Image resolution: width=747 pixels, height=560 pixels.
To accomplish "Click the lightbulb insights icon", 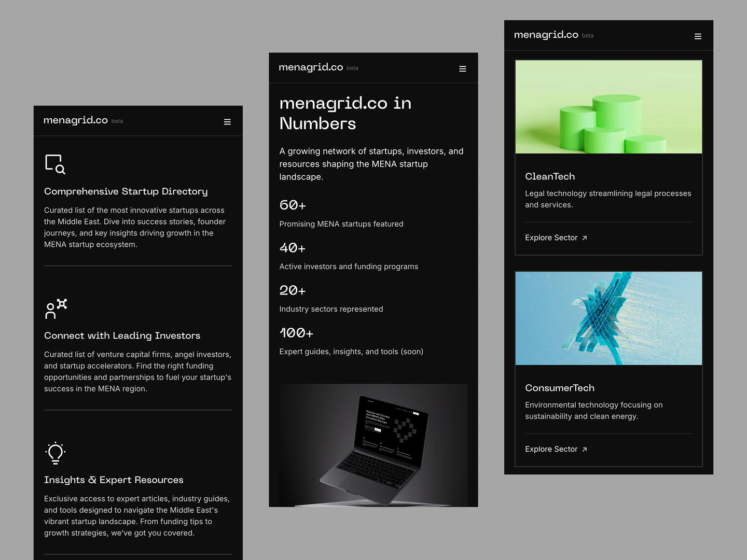I will click(x=56, y=453).
